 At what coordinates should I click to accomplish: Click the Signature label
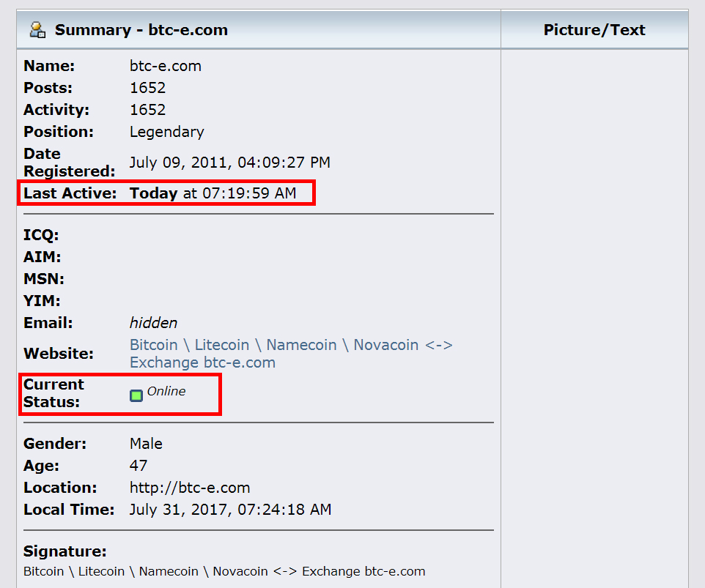[65, 551]
